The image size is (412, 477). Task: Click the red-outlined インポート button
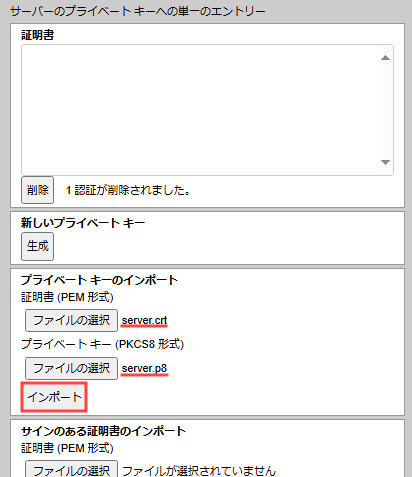54,397
